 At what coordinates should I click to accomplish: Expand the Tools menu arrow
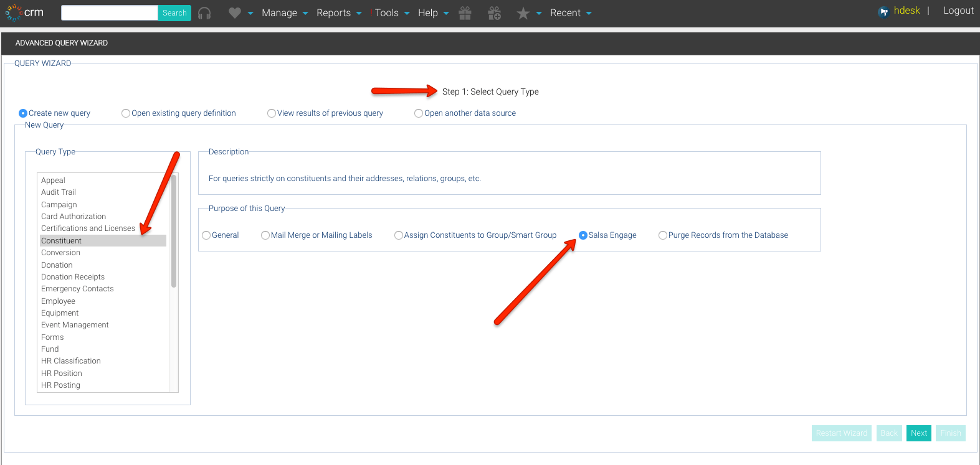pyautogui.click(x=407, y=13)
